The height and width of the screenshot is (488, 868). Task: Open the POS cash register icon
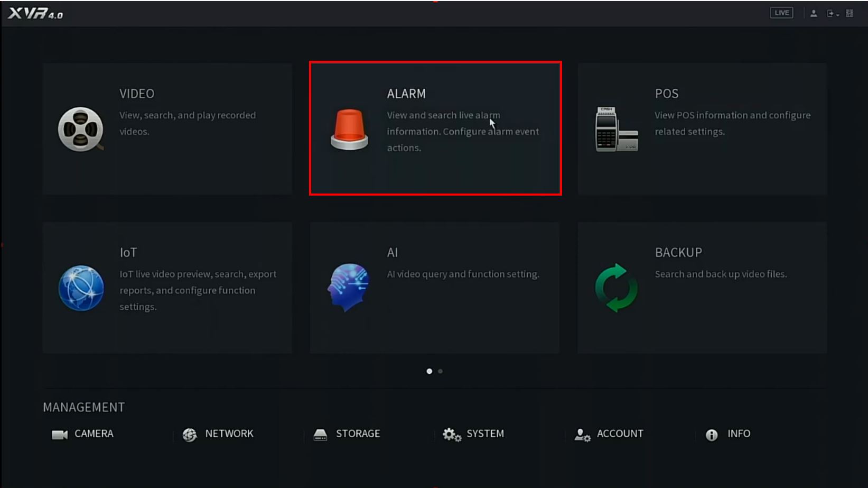pos(617,129)
